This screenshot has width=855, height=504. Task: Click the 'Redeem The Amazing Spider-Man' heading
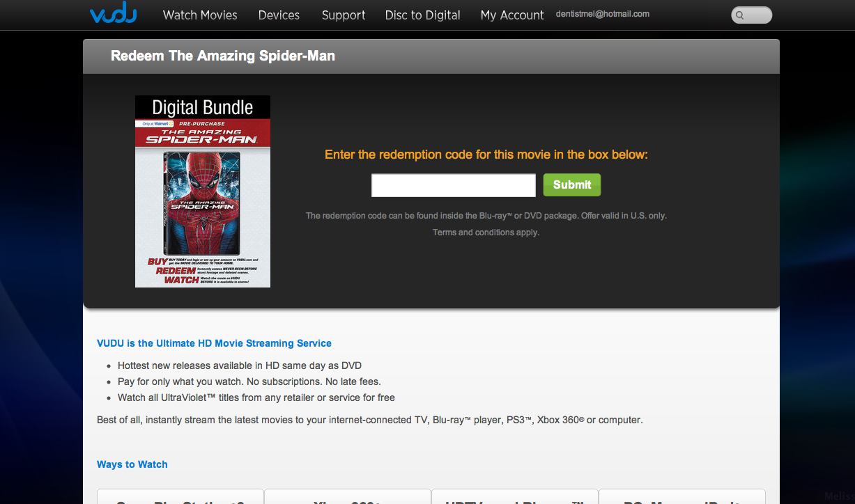click(223, 56)
